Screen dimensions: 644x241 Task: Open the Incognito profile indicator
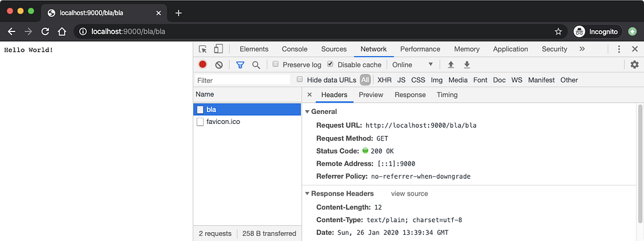pos(597,31)
